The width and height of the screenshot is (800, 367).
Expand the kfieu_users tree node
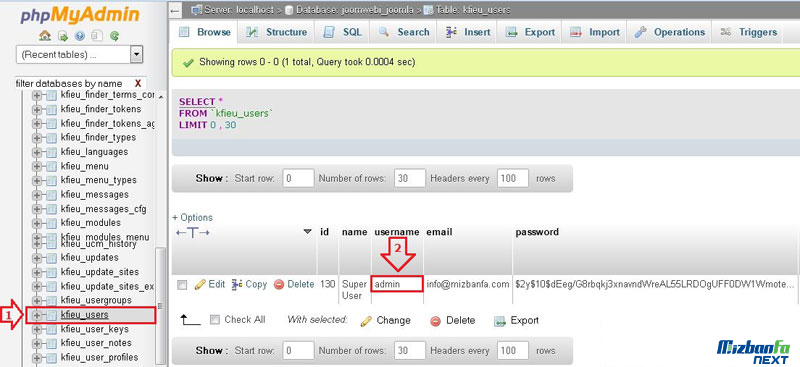tap(37, 315)
